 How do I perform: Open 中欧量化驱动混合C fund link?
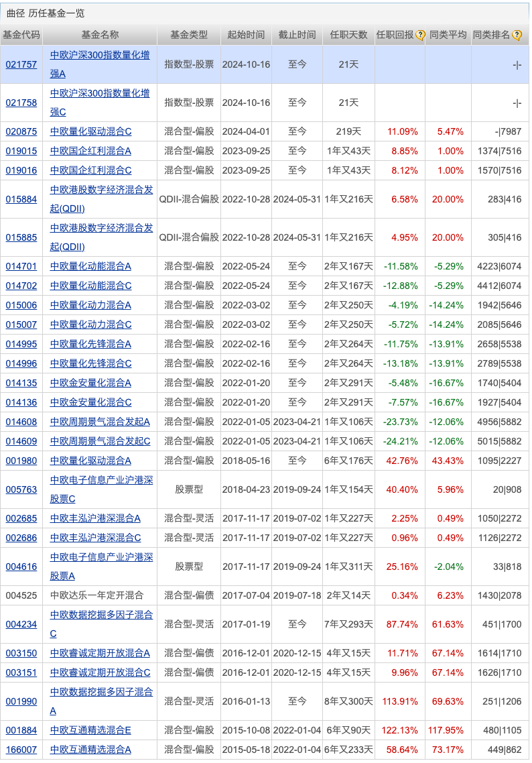point(90,131)
